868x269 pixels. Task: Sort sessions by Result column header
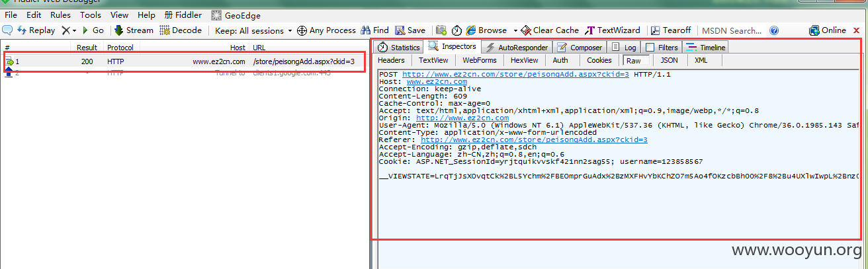click(x=87, y=48)
